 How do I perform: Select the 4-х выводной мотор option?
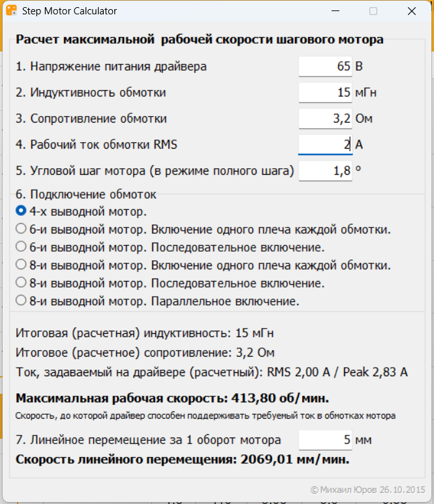pyautogui.click(x=22, y=211)
